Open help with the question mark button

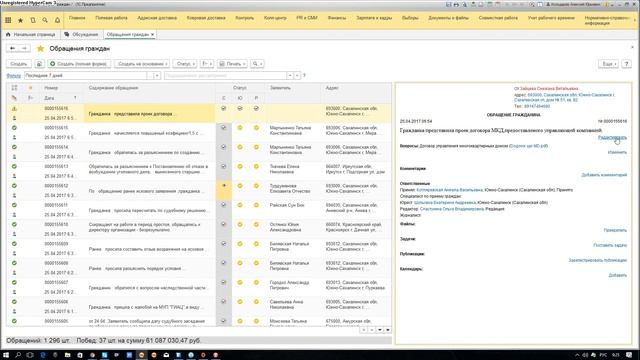coord(627,64)
